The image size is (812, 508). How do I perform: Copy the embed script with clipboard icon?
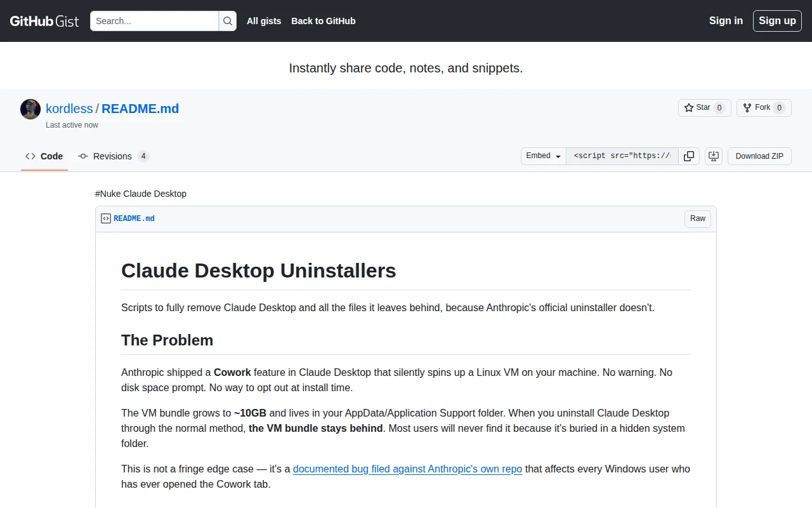pos(689,156)
